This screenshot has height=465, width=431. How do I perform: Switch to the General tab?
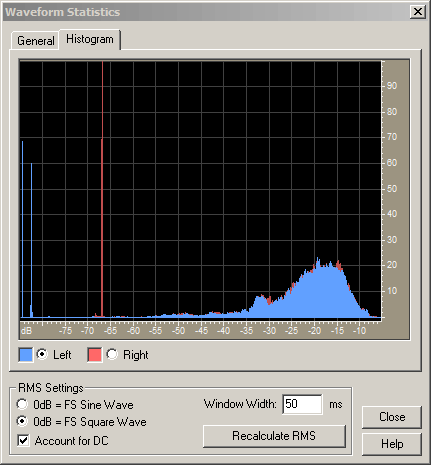coord(35,41)
